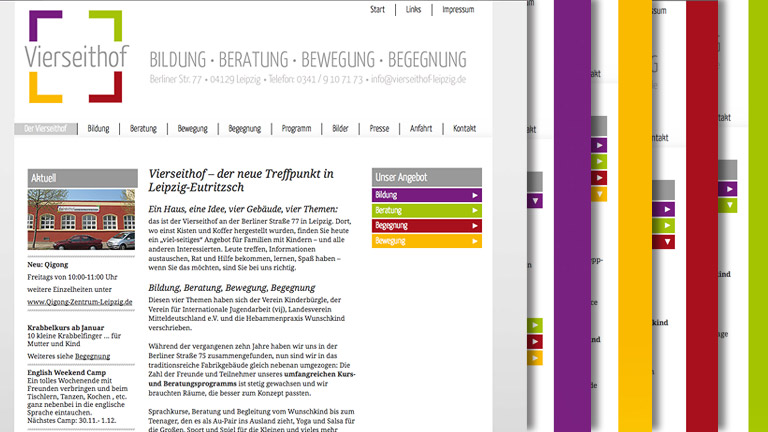Click the red Begegnung offer button
The image size is (768, 432).
click(x=427, y=226)
